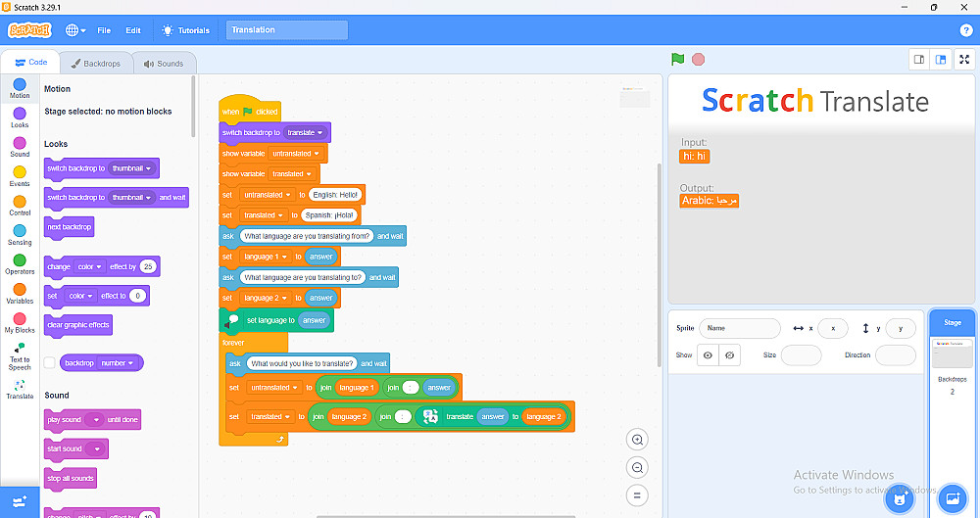Edit the project title Translation field
Screen dimensions: 980x518
(287, 30)
